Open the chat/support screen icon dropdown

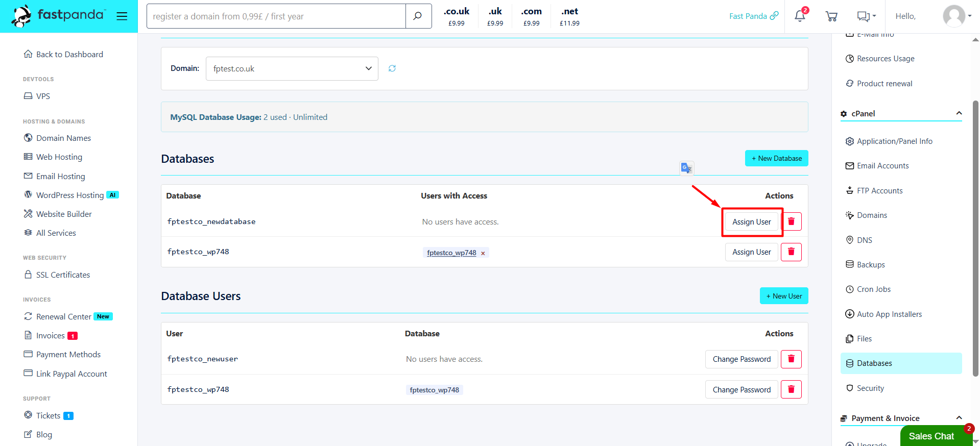[x=866, y=16]
